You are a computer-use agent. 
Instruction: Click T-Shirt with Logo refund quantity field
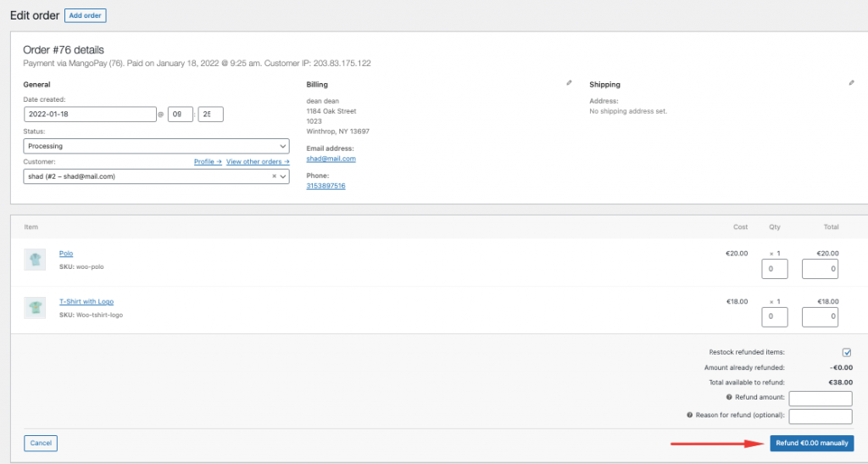[775, 316]
